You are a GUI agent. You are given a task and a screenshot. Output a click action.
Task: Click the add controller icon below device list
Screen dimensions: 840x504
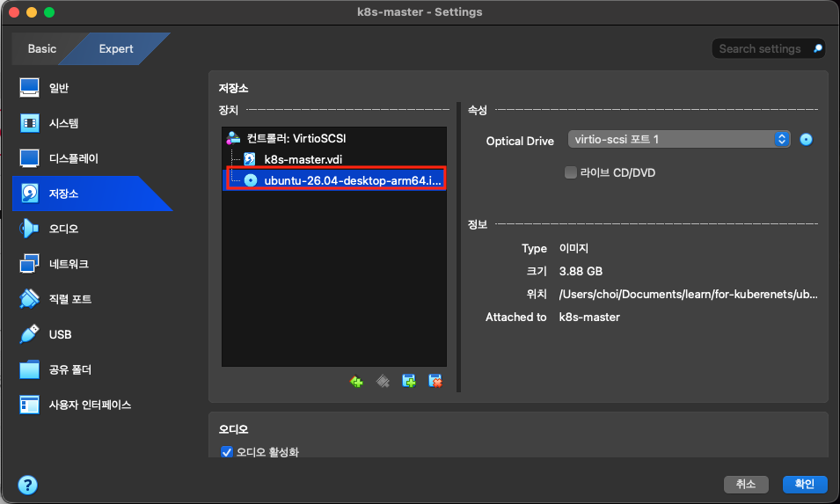[356, 382]
